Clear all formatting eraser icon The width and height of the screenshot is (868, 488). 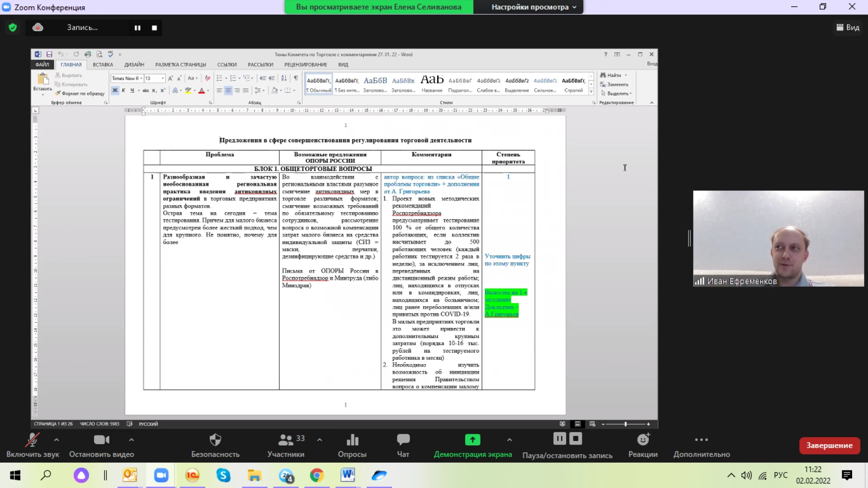[208, 78]
